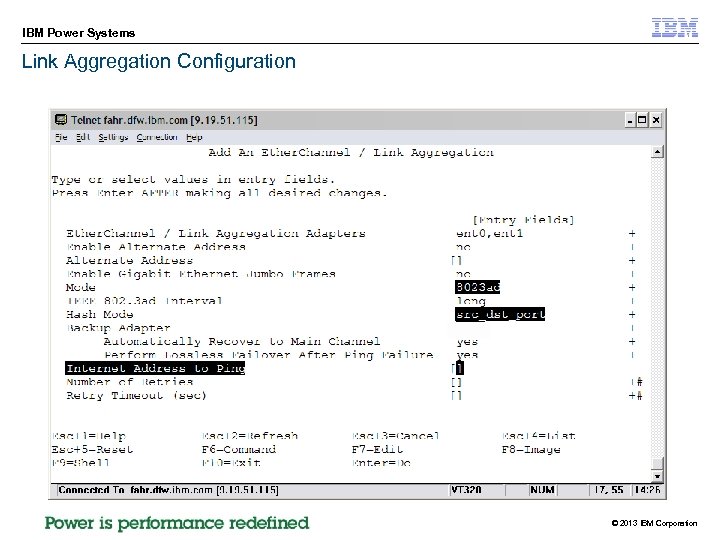
Task: Click Esc+3=Cancel shortcut text
Action: pyautogui.click(x=396, y=435)
